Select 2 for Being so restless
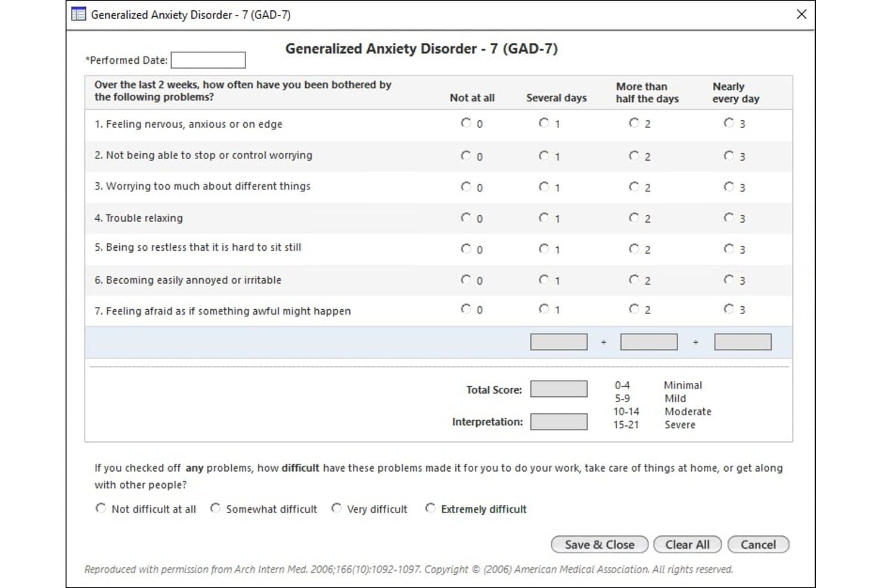The width and height of the screenshot is (882, 588). pyautogui.click(x=633, y=248)
